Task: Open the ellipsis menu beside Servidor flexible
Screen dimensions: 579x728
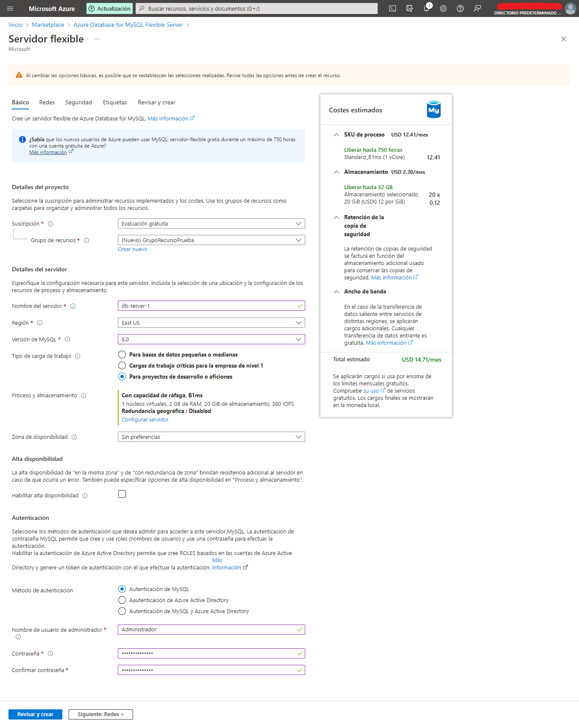Action: [x=97, y=39]
